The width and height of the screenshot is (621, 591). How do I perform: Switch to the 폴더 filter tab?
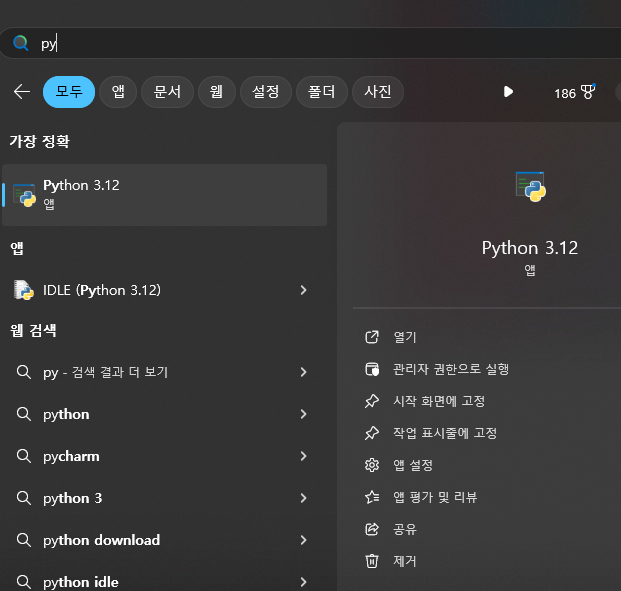point(322,92)
